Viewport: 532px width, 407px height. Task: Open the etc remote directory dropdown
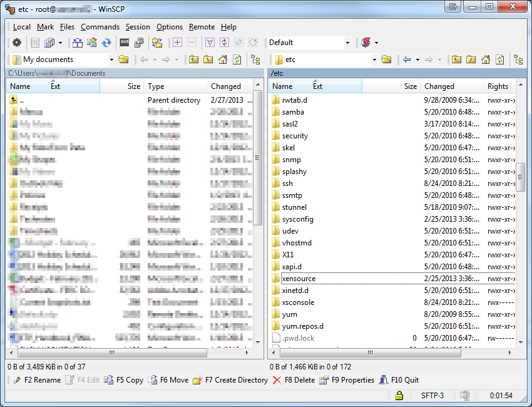[x=374, y=59]
